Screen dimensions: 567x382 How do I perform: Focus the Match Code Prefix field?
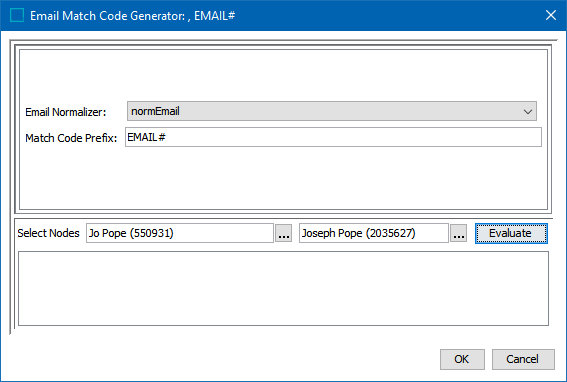[x=333, y=137]
